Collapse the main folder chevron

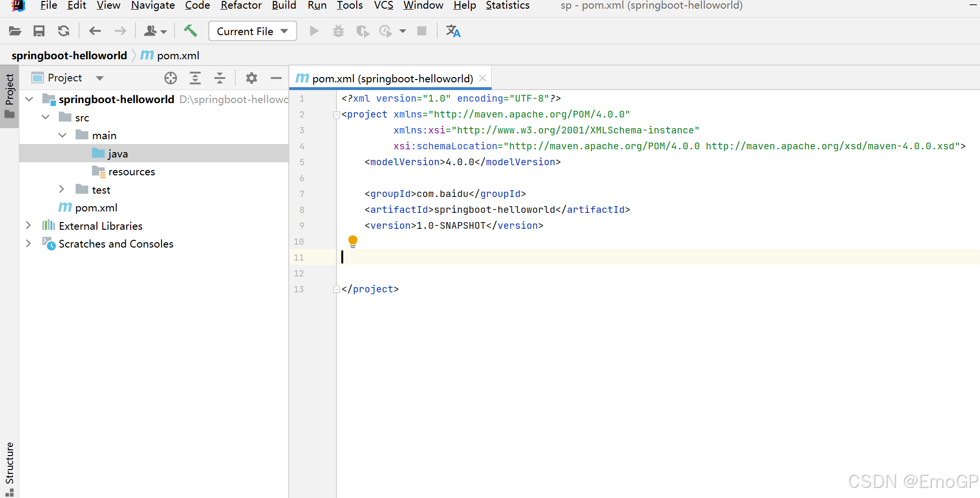62,135
